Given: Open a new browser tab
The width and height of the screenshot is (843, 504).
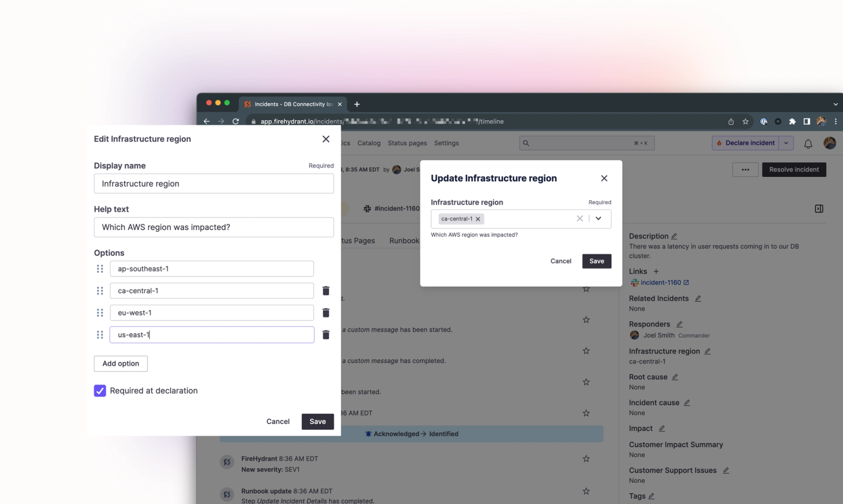Looking at the screenshot, I should click(x=357, y=104).
